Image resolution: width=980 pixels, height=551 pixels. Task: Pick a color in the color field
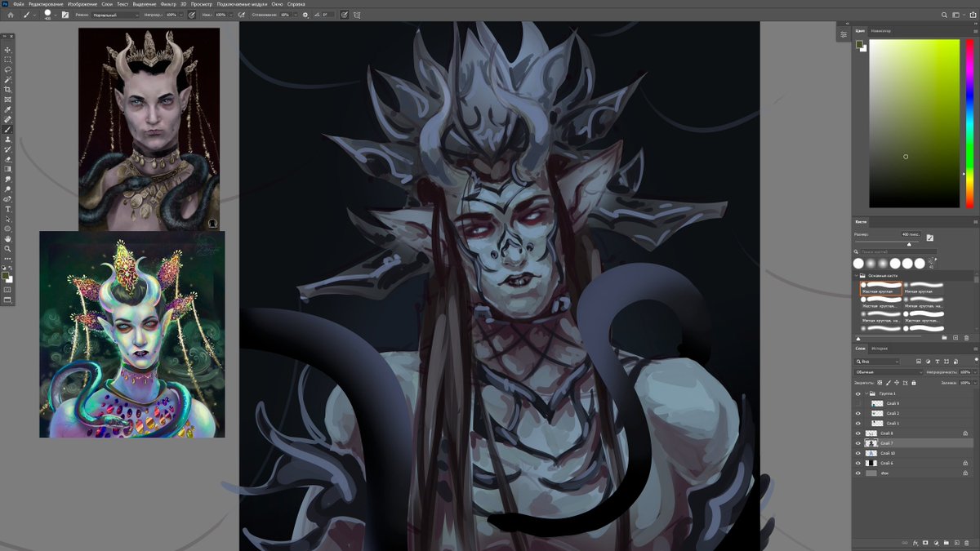click(x=914, y=122)
